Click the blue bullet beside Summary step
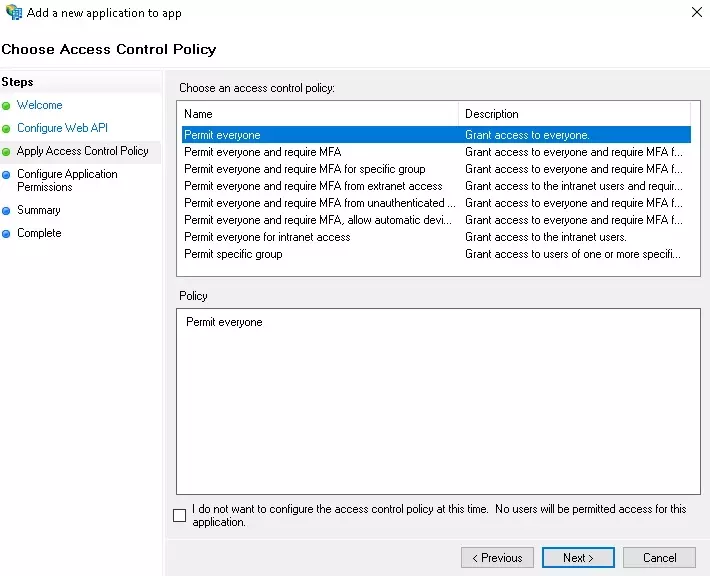Screen dimensions: 710x576 [x=6, y=211]
